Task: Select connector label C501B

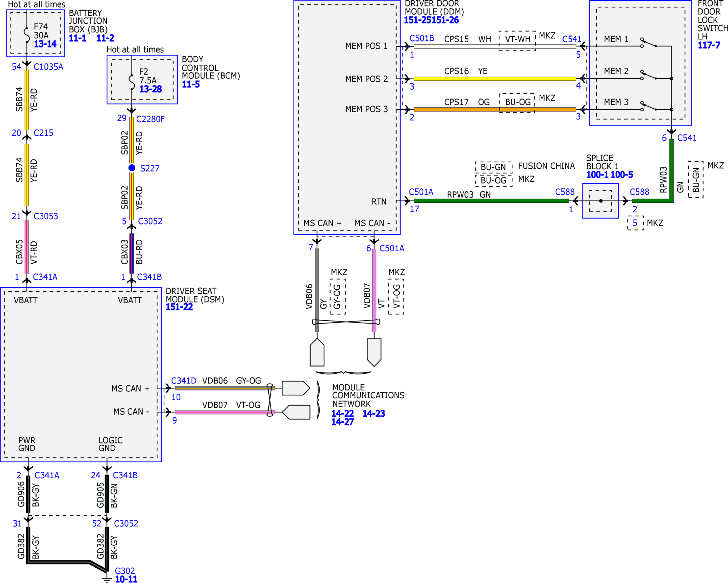Action: (422, 38)
